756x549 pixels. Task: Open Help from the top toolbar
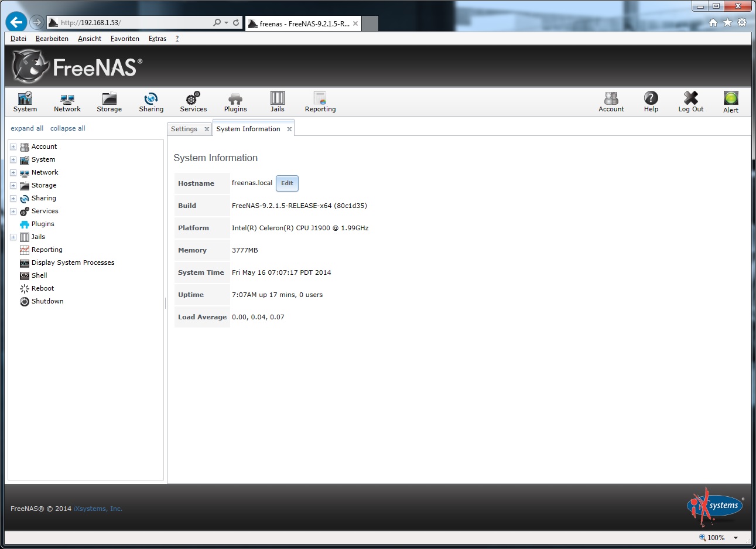click(x=651, y=102)
